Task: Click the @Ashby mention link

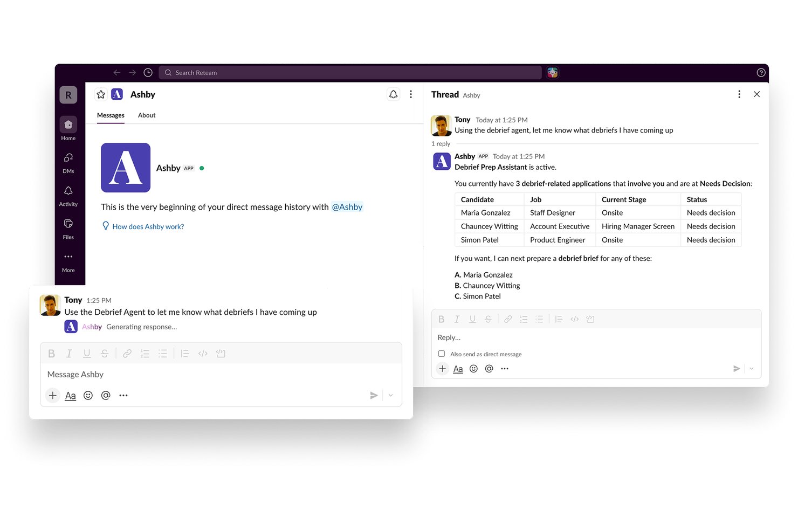Action: 347,207
